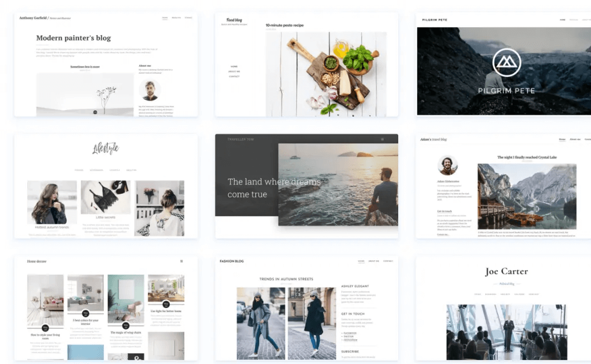Image resolution: width=591 pixels, height=364 pixels.
Task: Open the FASHION BLOG header title
Action: [x=232, y=261]
